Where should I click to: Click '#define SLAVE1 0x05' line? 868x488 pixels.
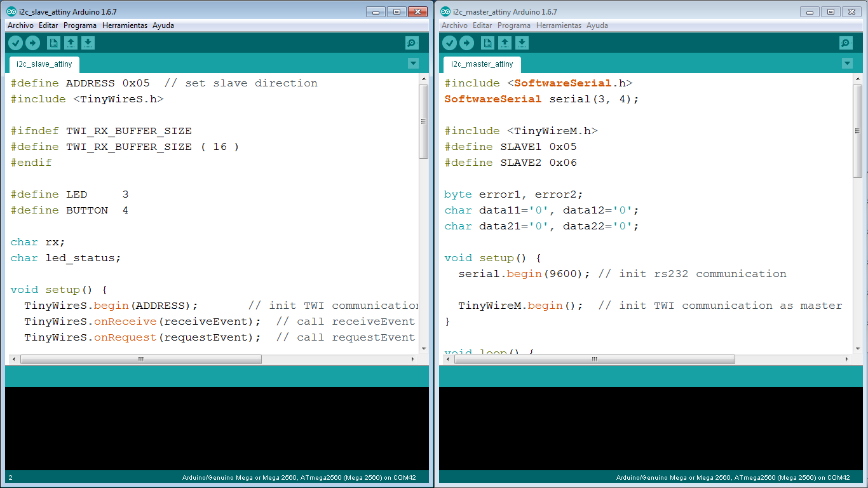(510, 147)
